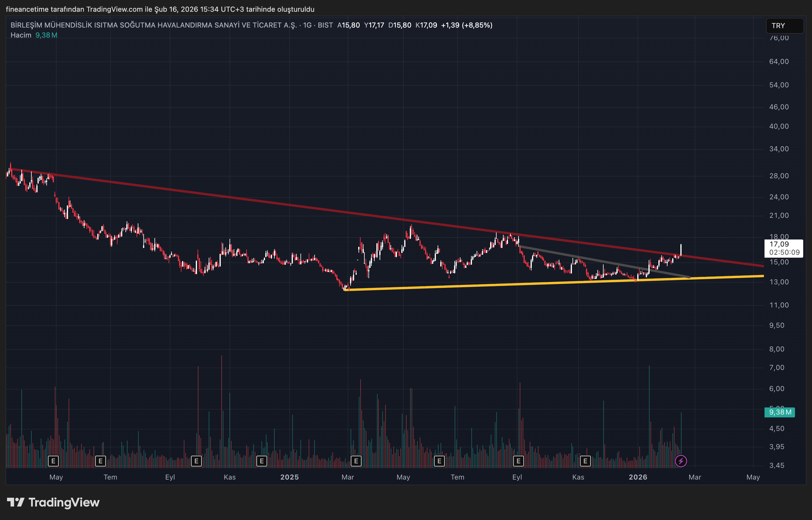Image resolution: width=812 pixels, height=520 pixels.
Task: Click the 2026 label on time axis
Action: click(638, 477)
